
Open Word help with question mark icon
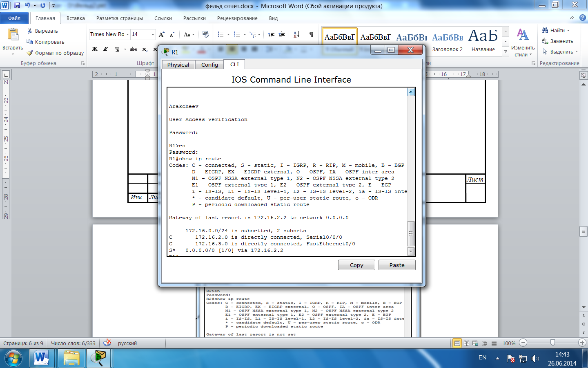click(583, 18)
